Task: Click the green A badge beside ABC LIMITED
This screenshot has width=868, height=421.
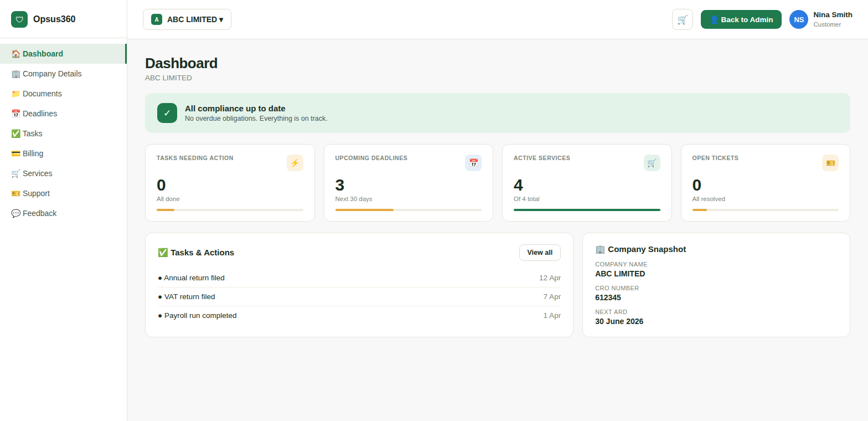Action: click(157, 19)
